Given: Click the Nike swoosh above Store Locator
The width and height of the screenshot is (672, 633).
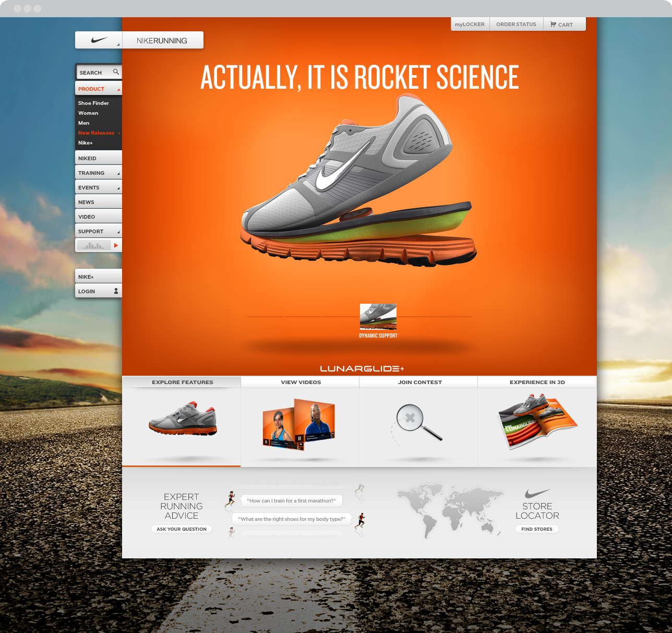Looking at the screenshot, I should coord(537,493).
